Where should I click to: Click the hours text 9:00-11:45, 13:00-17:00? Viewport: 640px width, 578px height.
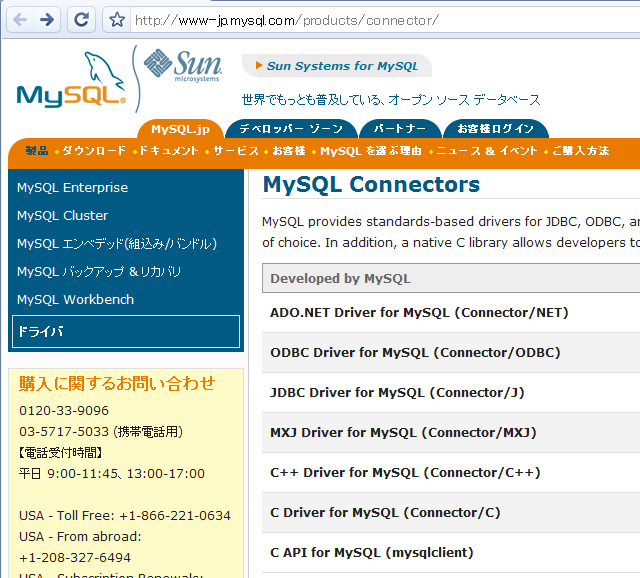[126, 474]
